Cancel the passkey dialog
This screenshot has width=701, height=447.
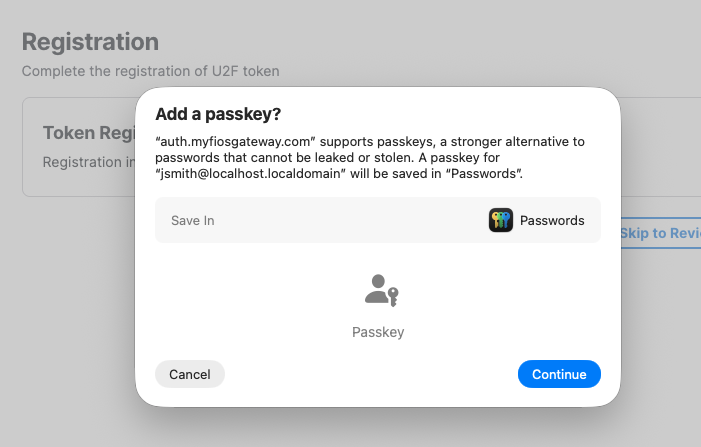click(190, 374)
